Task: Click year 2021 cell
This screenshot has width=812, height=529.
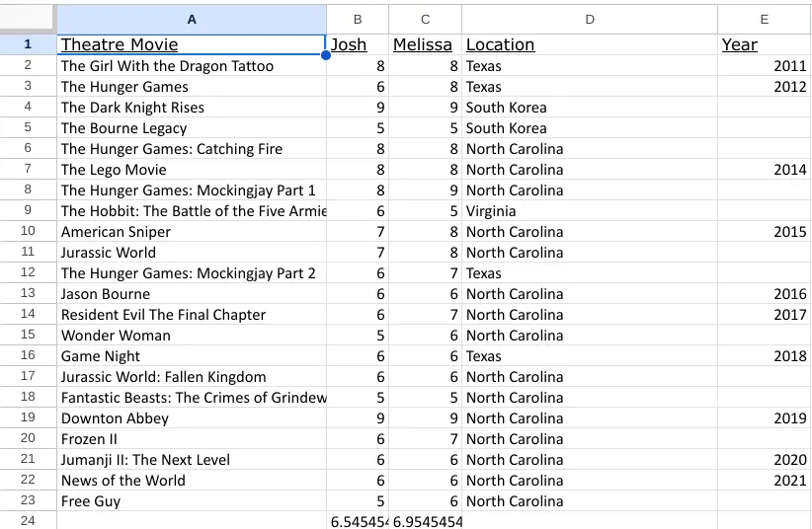Action: [765, 480]
